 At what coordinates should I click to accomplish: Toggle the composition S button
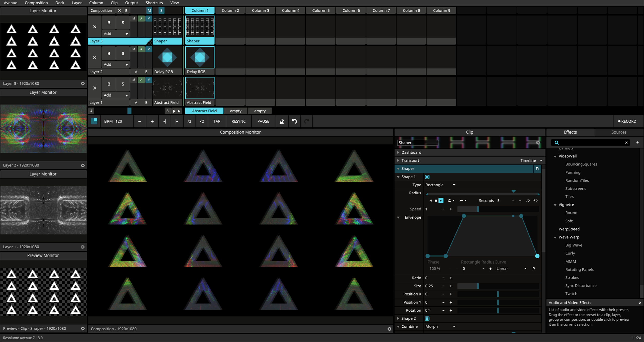(x=161, y=11)
